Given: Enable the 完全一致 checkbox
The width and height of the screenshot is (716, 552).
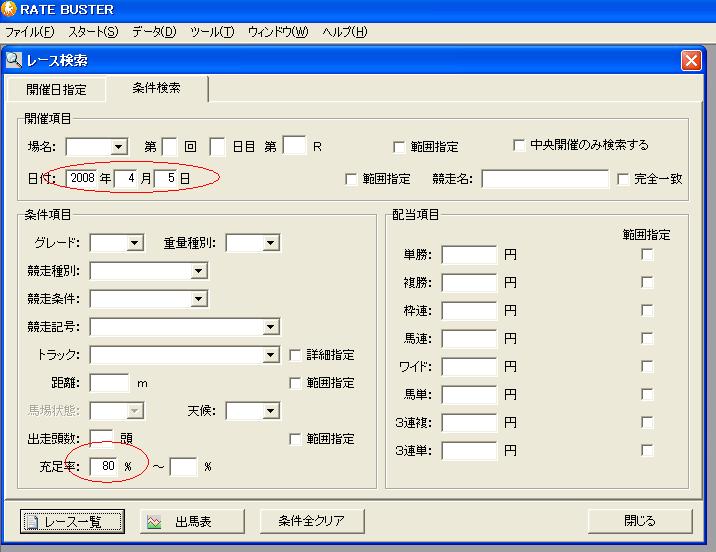Looking at the screenshot, I should (x=622, y=179).
